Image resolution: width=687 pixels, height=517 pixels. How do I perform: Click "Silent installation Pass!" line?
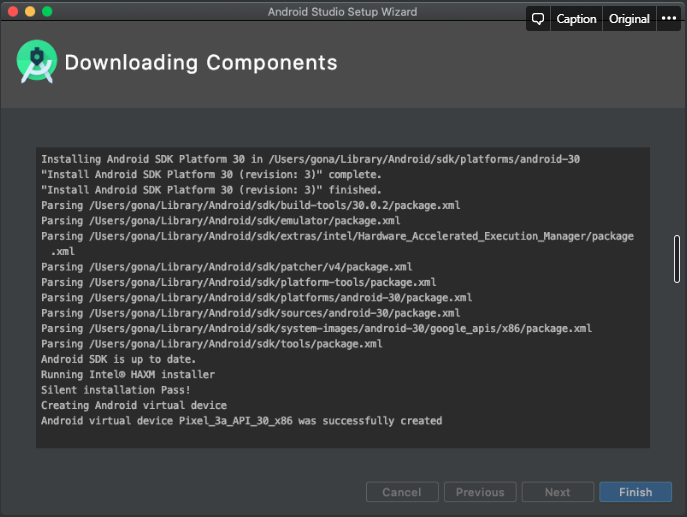pos(116,390)
